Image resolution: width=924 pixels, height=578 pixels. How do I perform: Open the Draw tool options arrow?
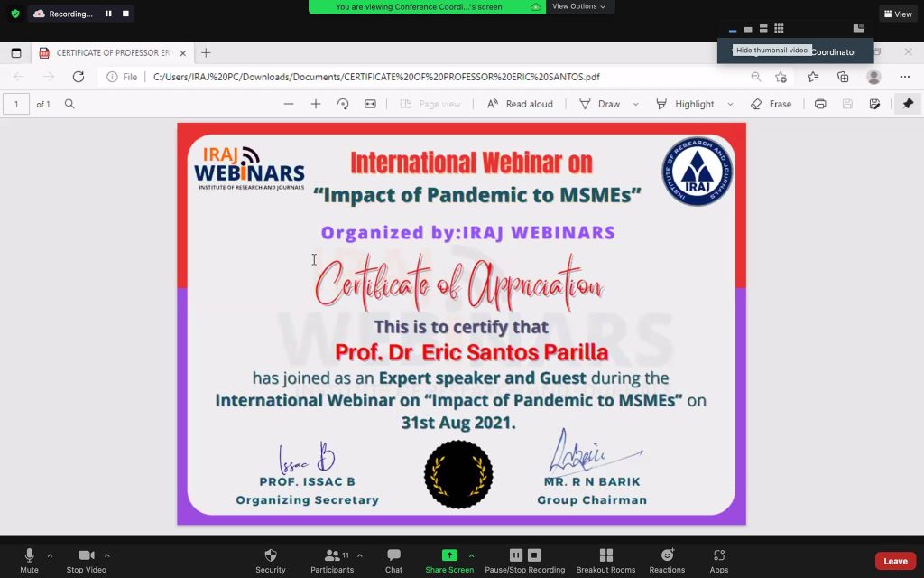coord(635,104)
